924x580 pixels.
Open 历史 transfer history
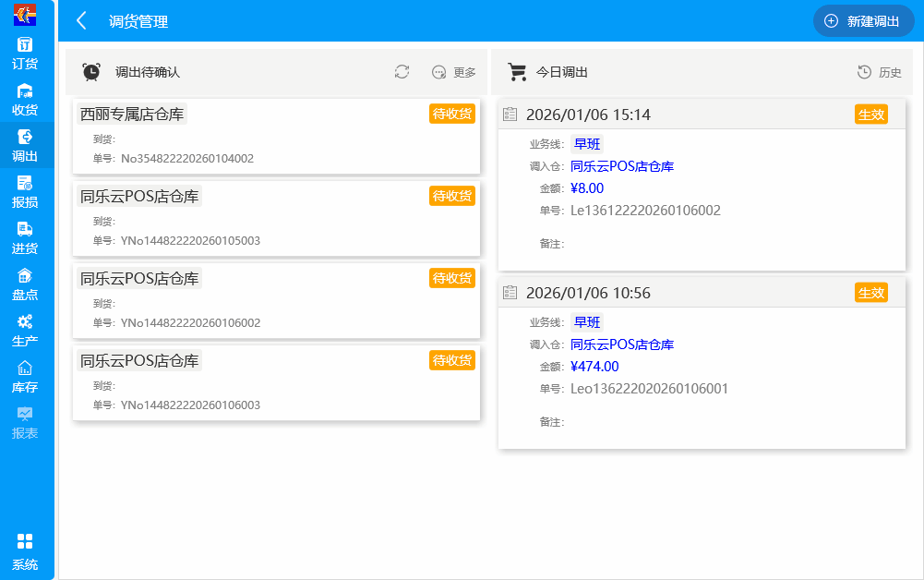[x=879, y=72]
